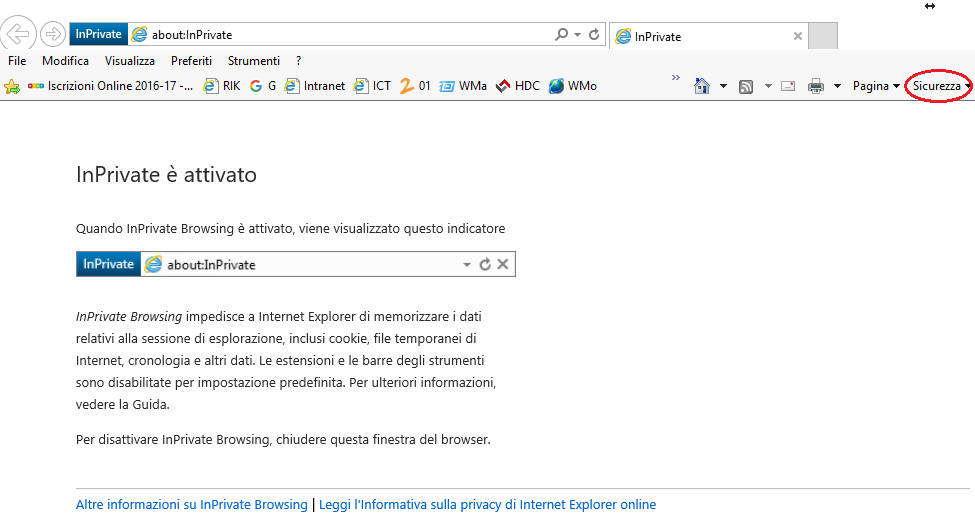Screen dimensions: 975x523
Task: Click the heading InPrivate è attivato
Action: tap(166, 175)
